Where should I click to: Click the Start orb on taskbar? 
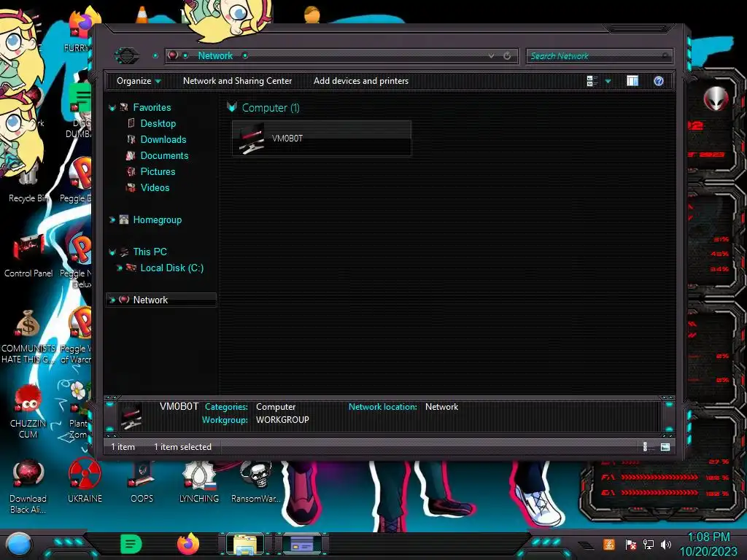pyautogui.click(x=18, y=545)
